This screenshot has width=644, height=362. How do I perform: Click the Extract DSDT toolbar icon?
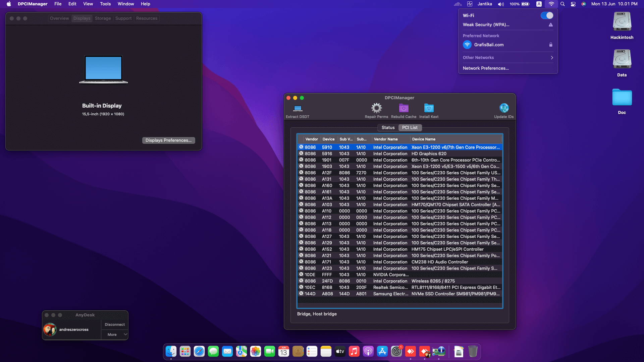(298, 108)
